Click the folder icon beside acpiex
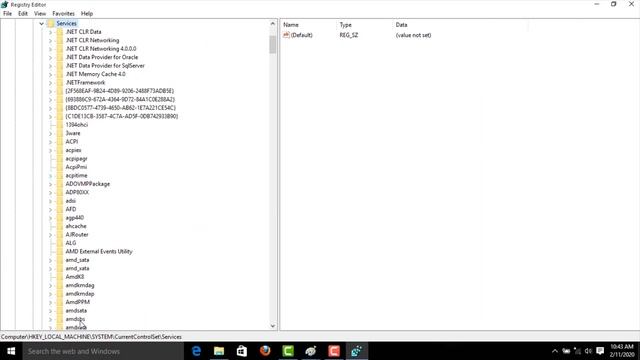This screenshot has height=360, width=640. [60, 150]
